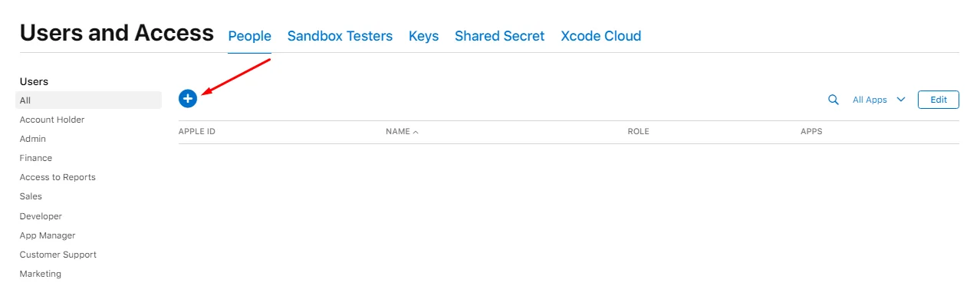Click the blue plus add user icon

(188, 99)
